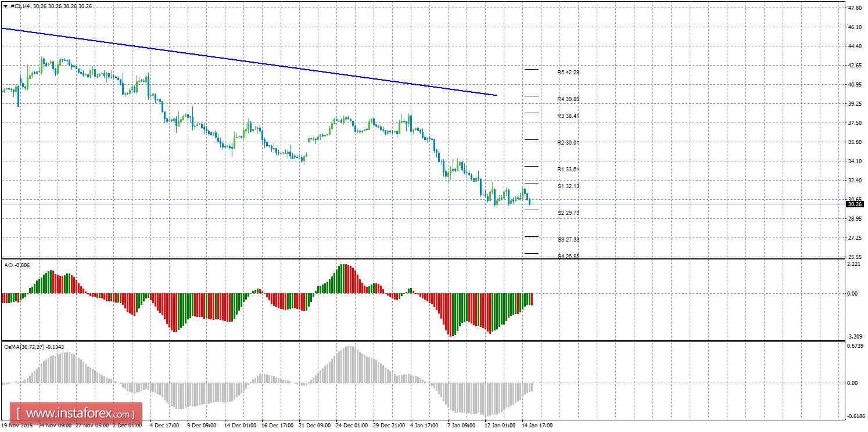Click the 27.25 price axis value
This screenshot has height=432, width=868.
click(855, 238)
